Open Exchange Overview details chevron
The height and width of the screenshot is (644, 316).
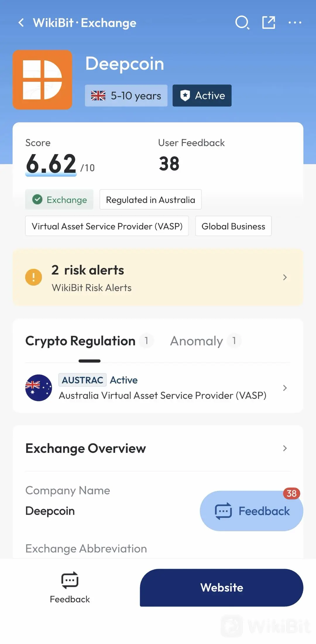(x=285, y=448)
